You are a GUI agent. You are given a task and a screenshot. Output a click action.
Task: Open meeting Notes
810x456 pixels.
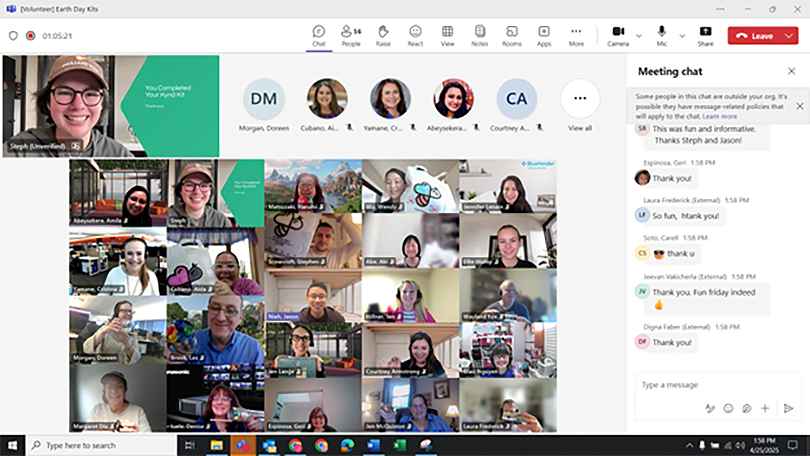[479, 35]
